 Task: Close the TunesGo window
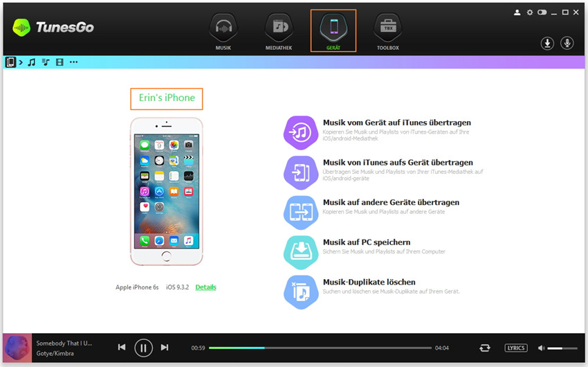pos(576,12)
